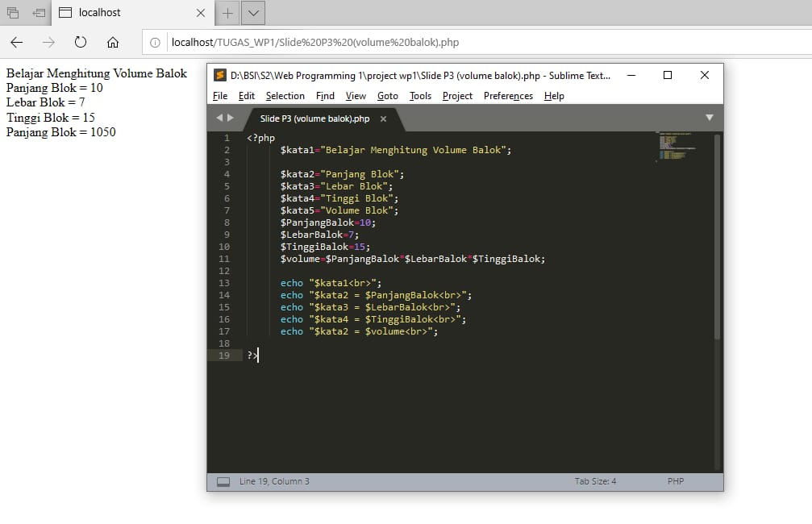812x524 pixels.
Task: Open the Preferences menu
Action: point(508,96)
